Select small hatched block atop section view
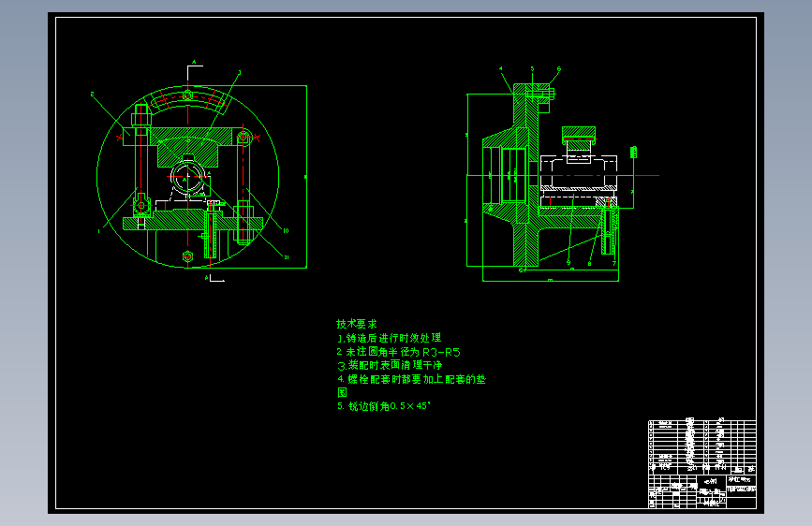The width and height of the screenshot is (812, 526). (x=579, y=135)
